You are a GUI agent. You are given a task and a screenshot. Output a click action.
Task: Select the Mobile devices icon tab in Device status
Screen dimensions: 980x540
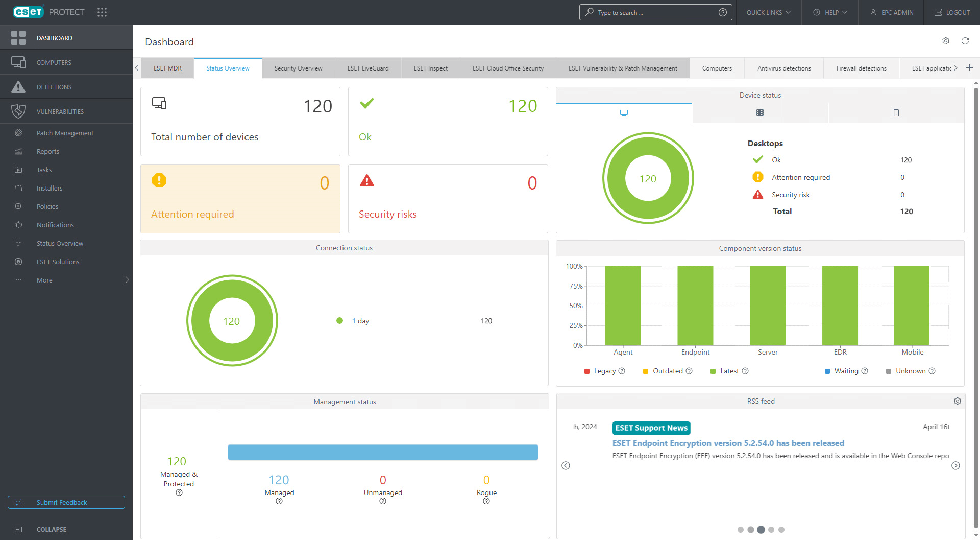896,113
